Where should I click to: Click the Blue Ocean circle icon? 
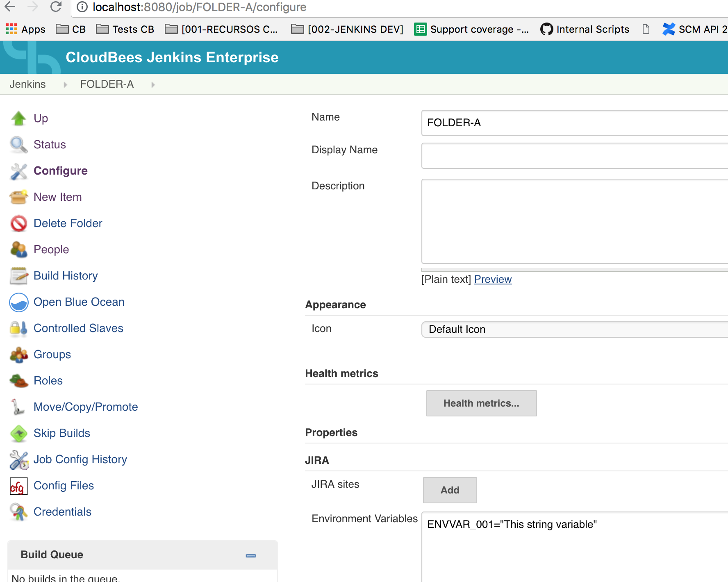click(18, 302)
